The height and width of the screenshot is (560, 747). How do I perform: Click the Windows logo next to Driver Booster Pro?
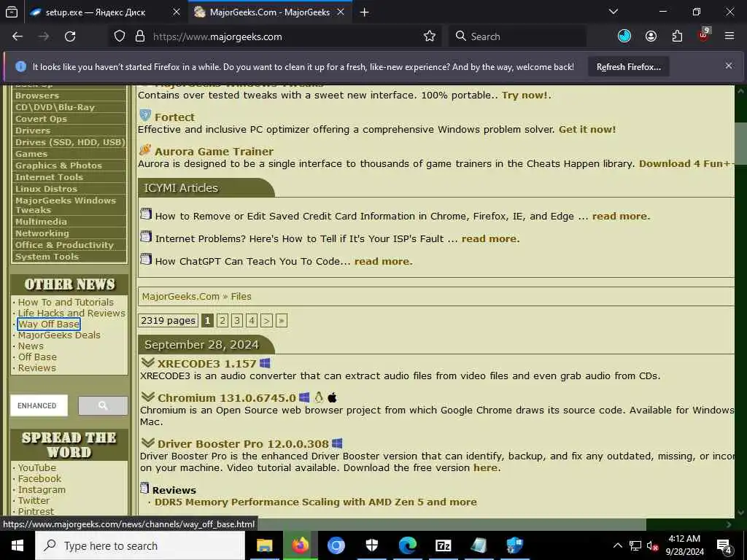[337, 443]
